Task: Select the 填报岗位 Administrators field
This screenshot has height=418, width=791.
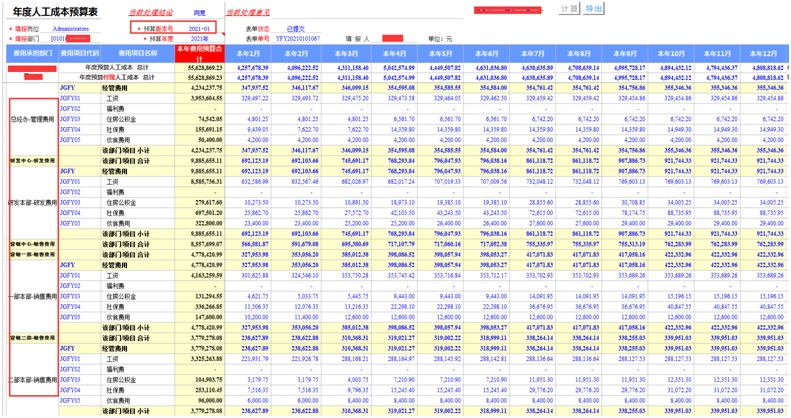Action: click(x=71, y=29)
